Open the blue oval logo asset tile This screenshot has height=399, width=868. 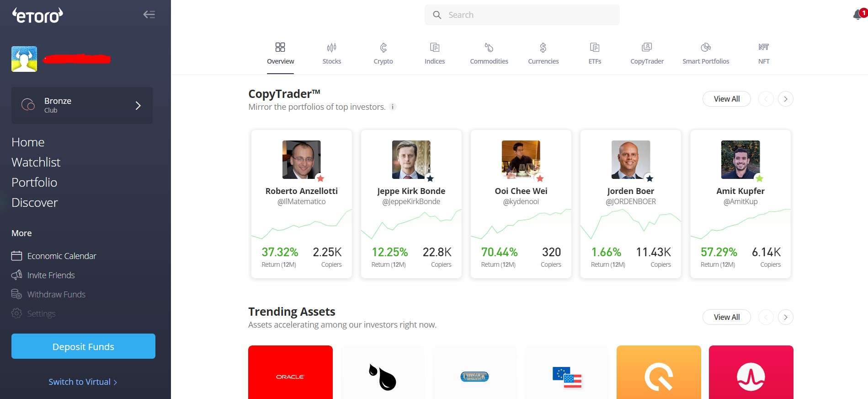[x=474, y=372]
